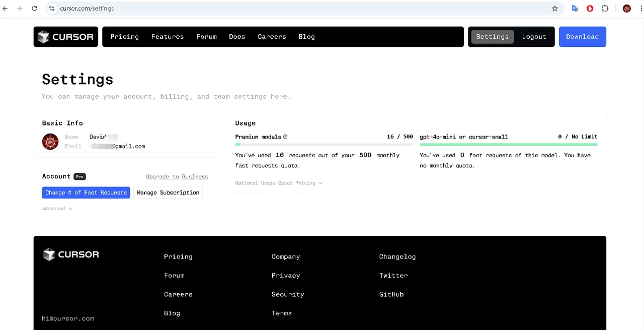Click the Pro badge next to Account
Screen dimensions: 644x330
79,176
